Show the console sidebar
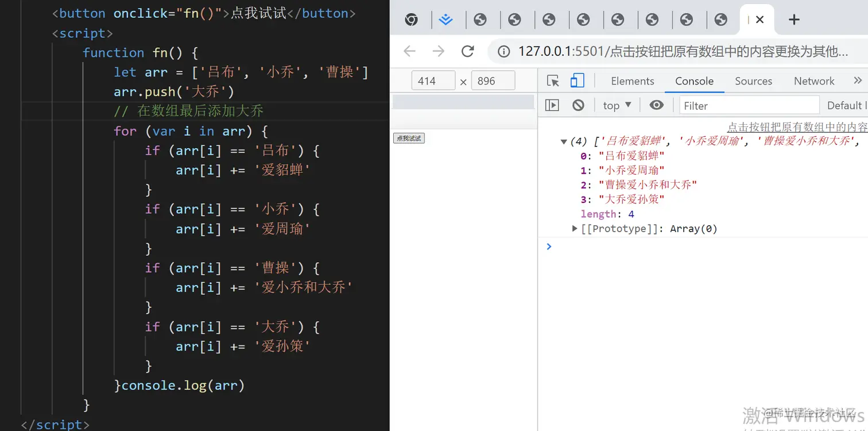Image resolution: width=868 pixels, height=431 pixels. [552, 105]
